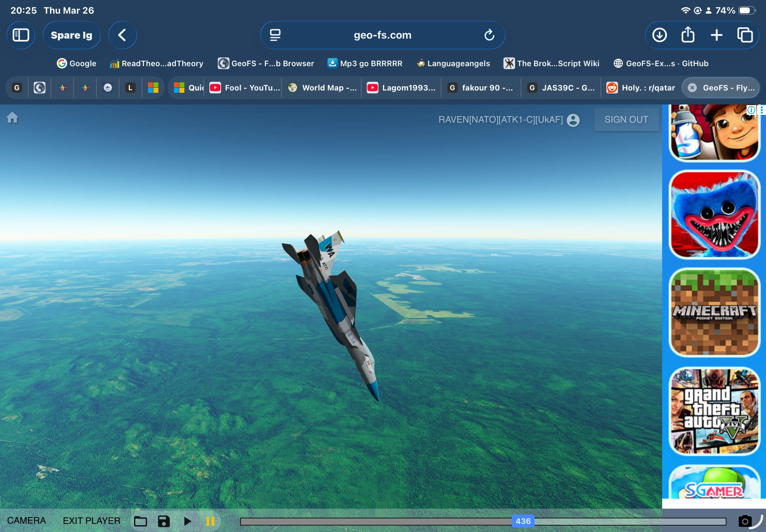Open the load replay folder icon
The height and width of the screenshot is (532, 766).
[x=141, y=521]
